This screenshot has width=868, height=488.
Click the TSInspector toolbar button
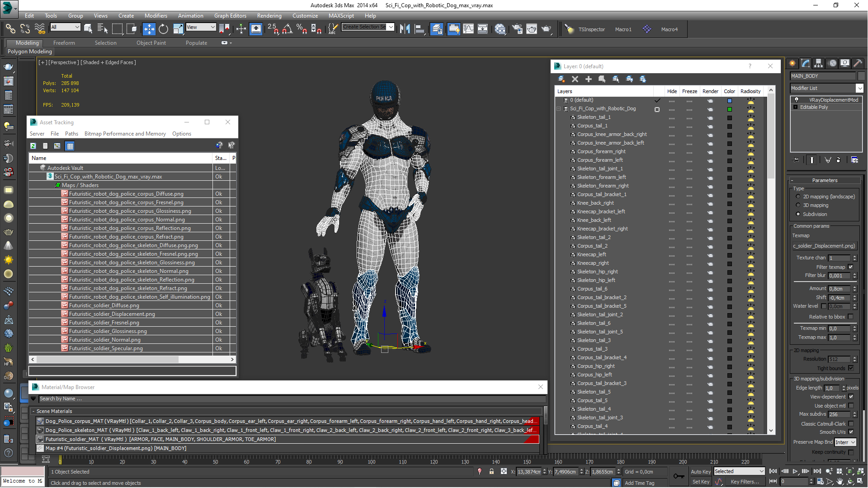[591, 29]
